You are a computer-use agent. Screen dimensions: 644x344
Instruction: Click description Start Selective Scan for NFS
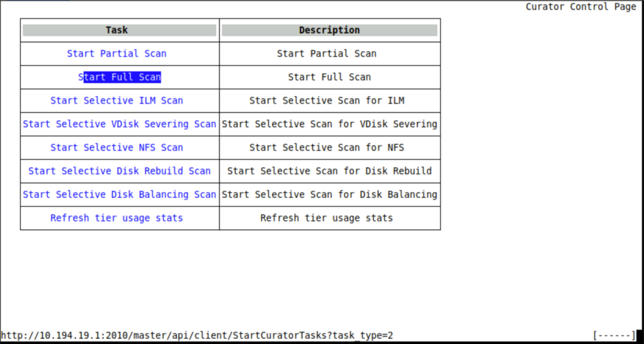click(x=326, y=148)
